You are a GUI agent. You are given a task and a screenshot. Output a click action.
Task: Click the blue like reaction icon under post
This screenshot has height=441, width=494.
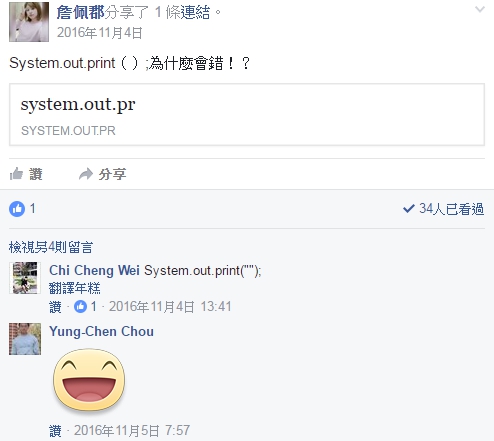point(17,209)
